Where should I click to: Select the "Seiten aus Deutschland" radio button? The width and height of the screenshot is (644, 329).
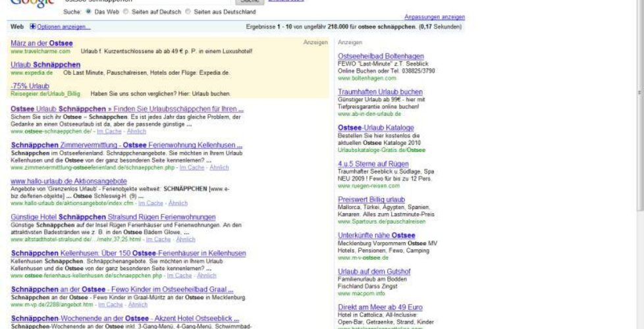point(188,12)
